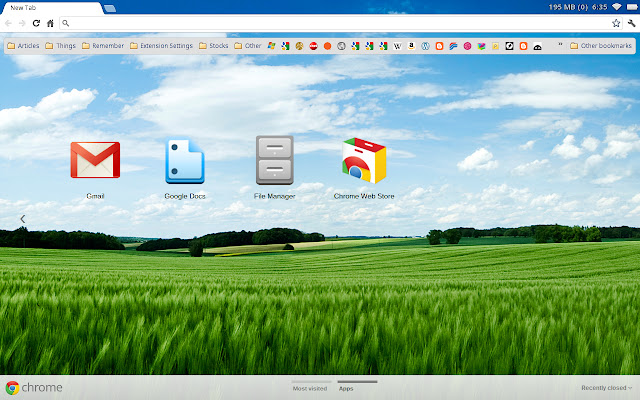The image size is (640, 400).
Task: Click the forward navigation arrow
Action: 22,23
